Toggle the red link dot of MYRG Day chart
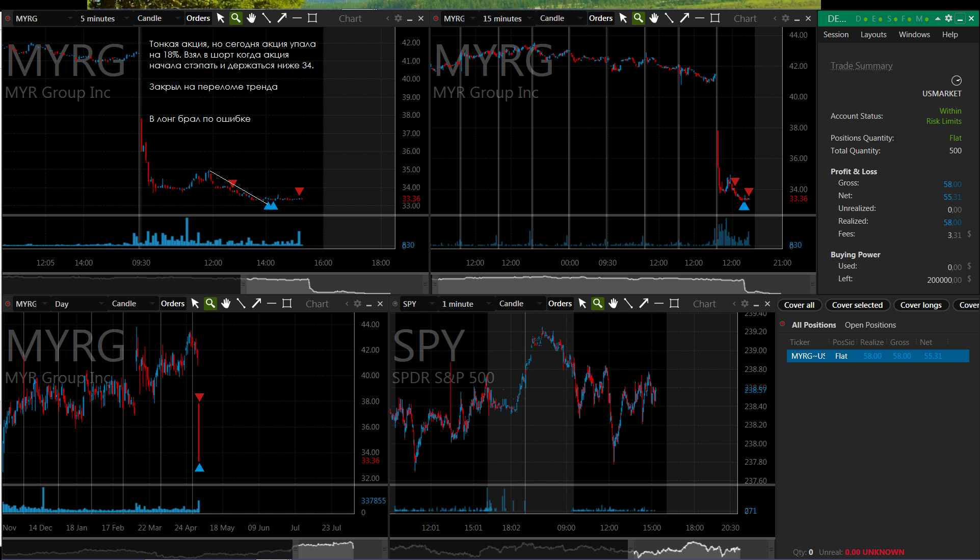Viewport: 980px width, 560px height. (8, 304)
